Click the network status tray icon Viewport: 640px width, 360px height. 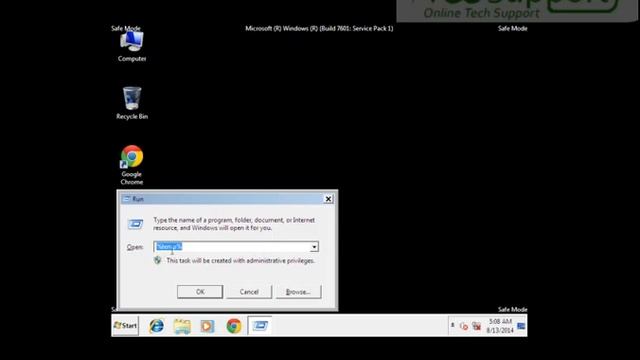coord(476,326)
